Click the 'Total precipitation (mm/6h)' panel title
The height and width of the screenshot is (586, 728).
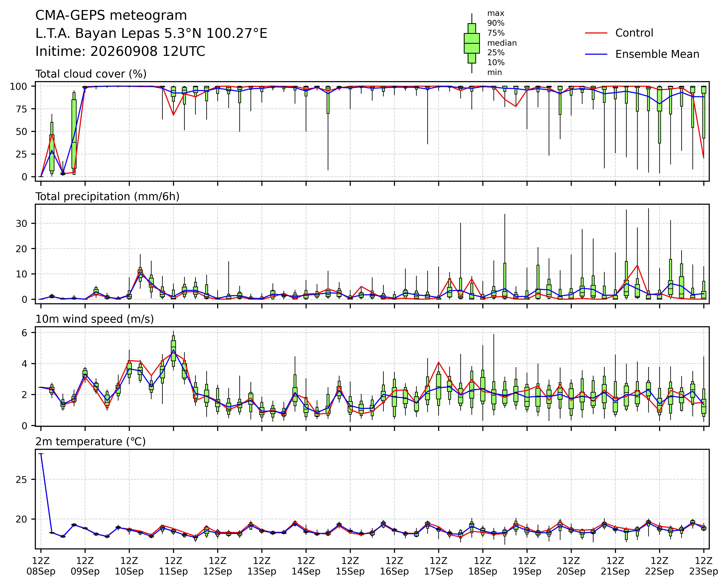(x=107, y=197)
